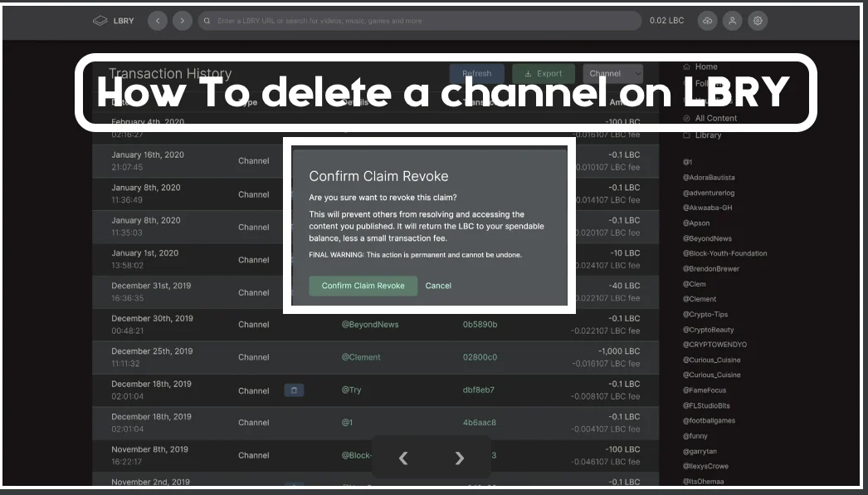Screen dimensions: 868x495
Task: Select the December 25th, 2019 date cell
Action: pyautogui.click(x=152, y=357)
